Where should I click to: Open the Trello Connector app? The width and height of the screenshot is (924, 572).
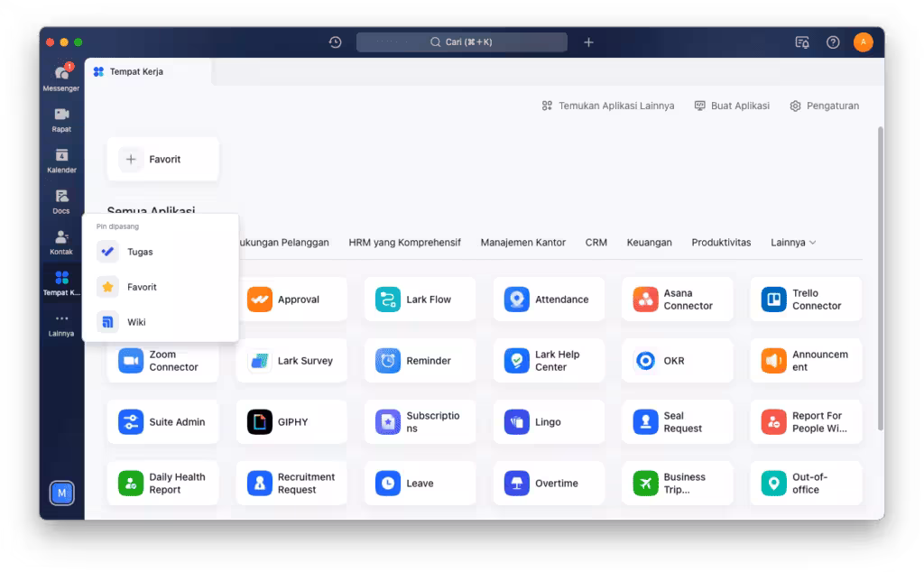click(x=806, y=300)
